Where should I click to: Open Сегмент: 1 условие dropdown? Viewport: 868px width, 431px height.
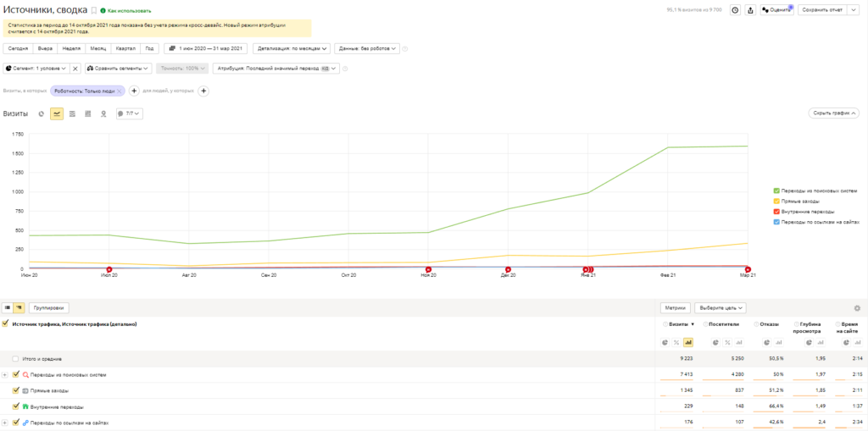36,69
